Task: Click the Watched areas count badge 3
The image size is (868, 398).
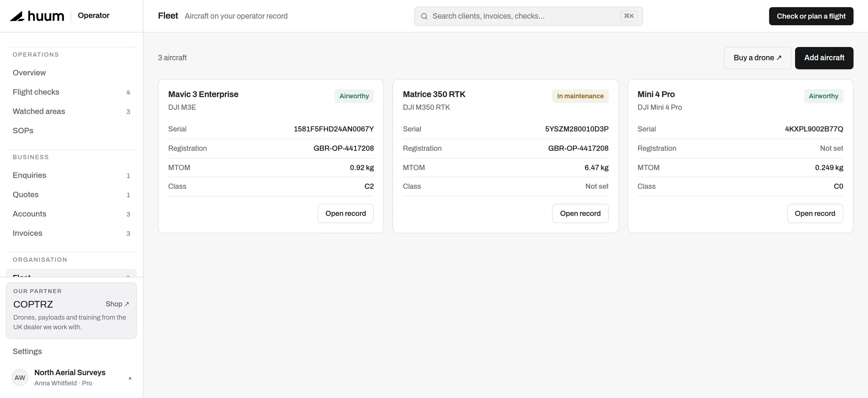Action: point(128,112)
